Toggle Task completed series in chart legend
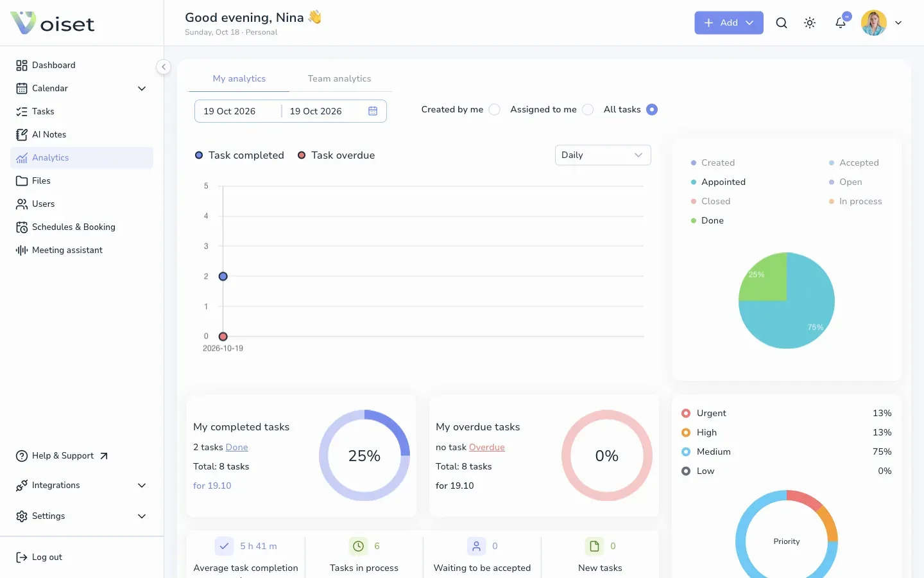The image size is (924, 578). pos(239,155)
